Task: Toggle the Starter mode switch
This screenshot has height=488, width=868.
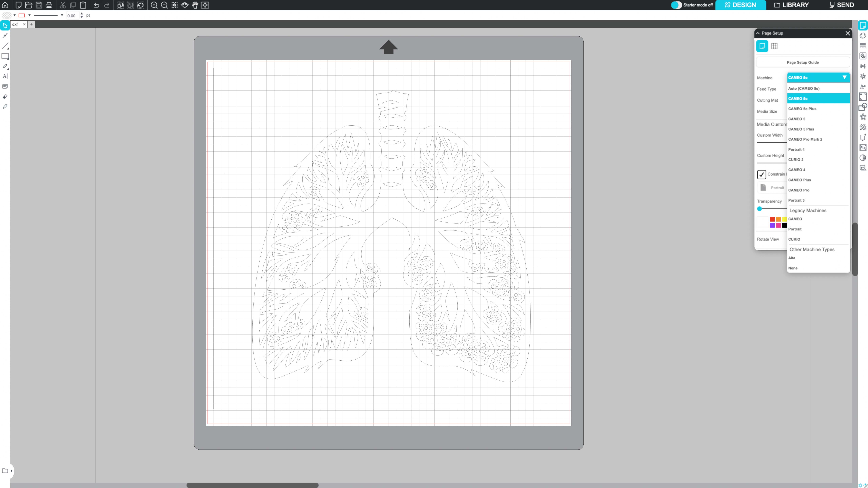Action: [x=676, y=5]
